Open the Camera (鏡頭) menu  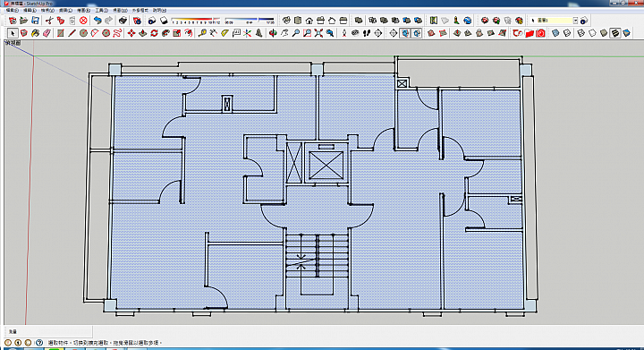coord(65,10)
